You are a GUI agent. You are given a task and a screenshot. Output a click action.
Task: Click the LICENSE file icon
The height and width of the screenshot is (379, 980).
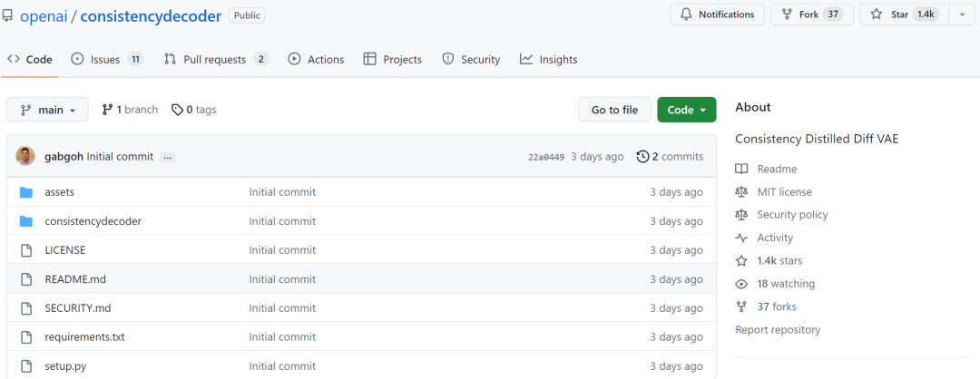[25, 250]
